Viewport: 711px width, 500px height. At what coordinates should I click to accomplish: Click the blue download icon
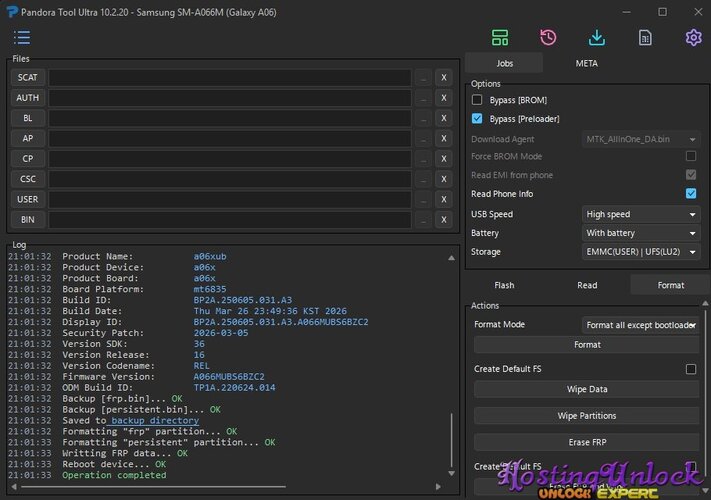coord(597,38)
